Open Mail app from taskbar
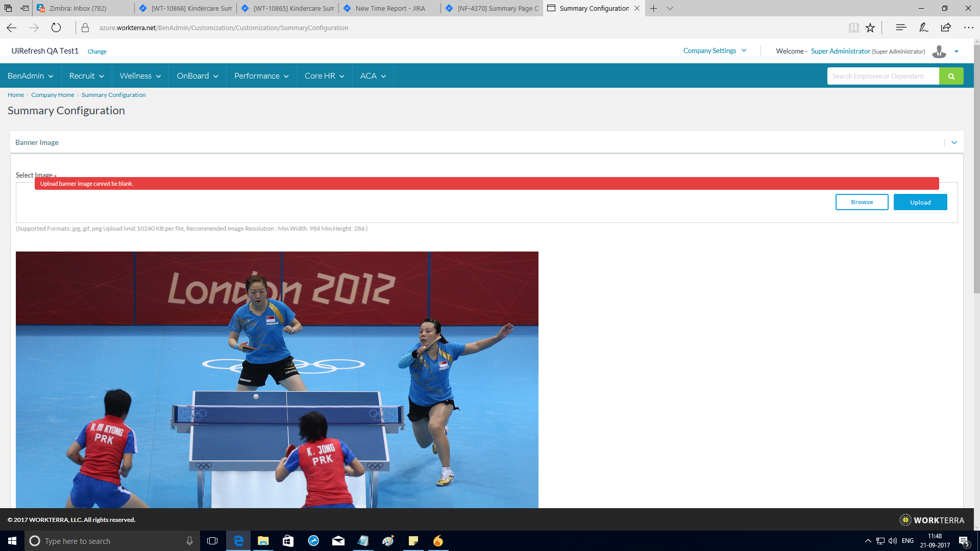The image size is (980, 551). pyautogui.click(x=338, y=541)
